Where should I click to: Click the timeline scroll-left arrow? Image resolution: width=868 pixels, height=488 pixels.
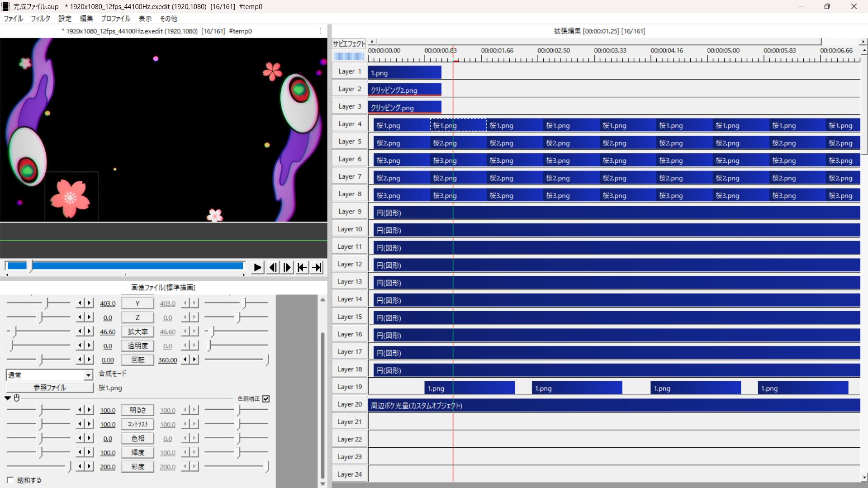(372, 42)
